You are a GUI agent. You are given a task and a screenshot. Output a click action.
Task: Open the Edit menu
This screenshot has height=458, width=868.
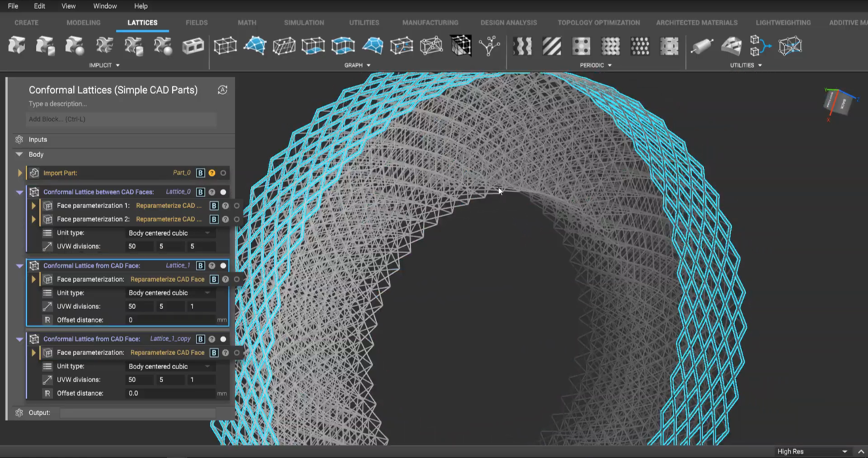coord(40,6)
